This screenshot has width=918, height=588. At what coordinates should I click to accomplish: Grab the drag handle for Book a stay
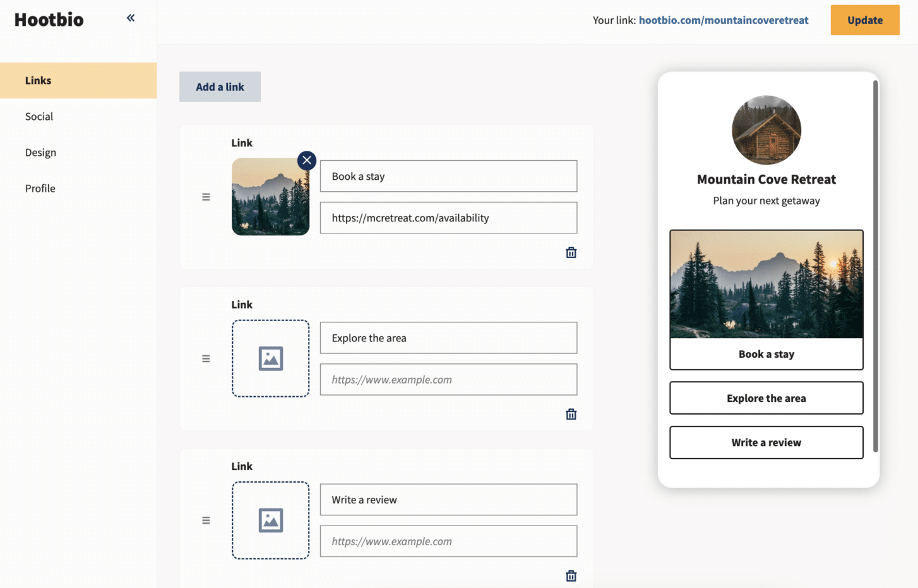pos(206,197)
